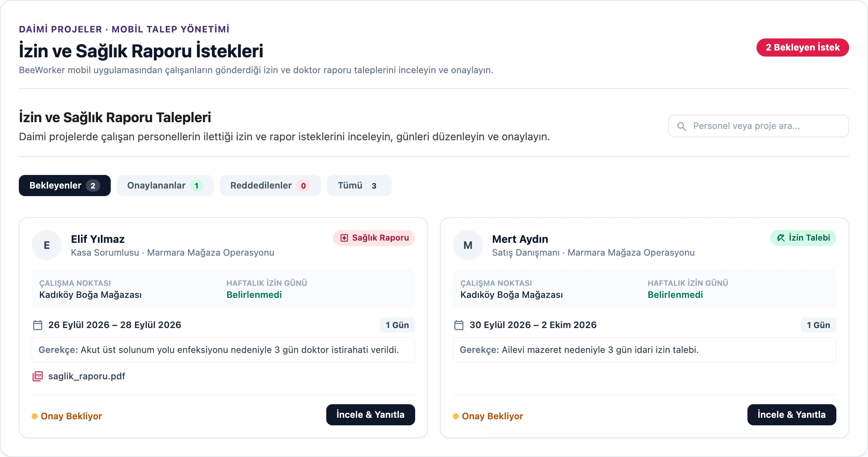Click the PDF attachment icon
Image resolution: width=868 pixels, height=457 pixels.
pyautogui.click(x=38, y=376)
